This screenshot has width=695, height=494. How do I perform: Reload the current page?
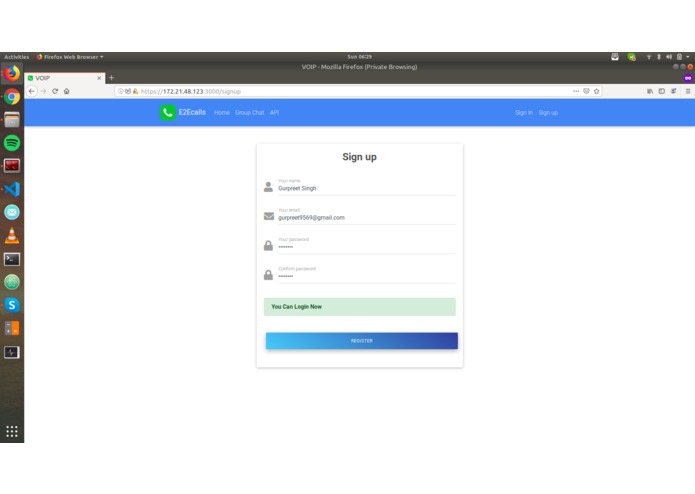(55, 91)
